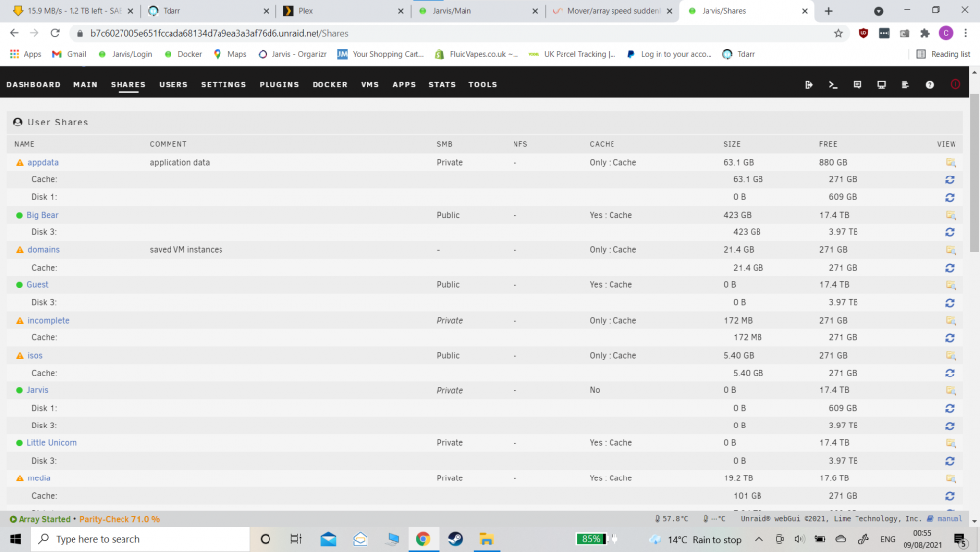The image size is (980, 552).
Task: Open the Jarvis share link
Action: 37,390
